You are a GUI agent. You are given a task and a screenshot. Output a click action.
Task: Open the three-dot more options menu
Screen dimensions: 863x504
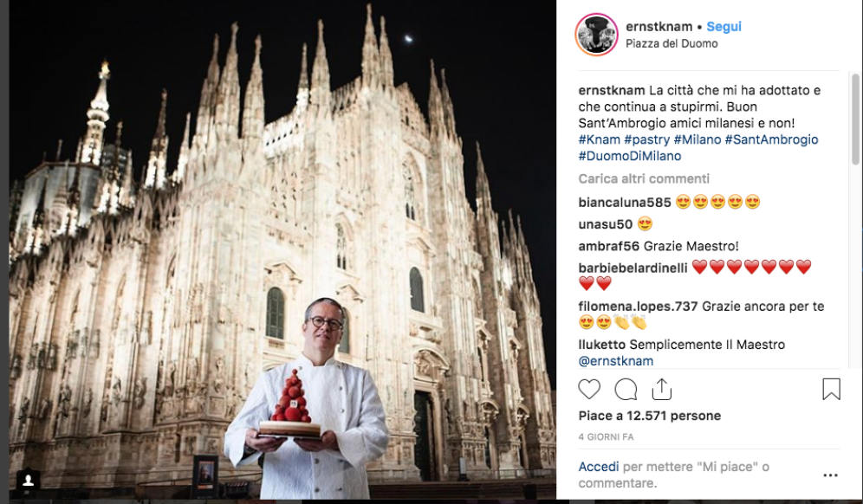[x=831, y=475]
